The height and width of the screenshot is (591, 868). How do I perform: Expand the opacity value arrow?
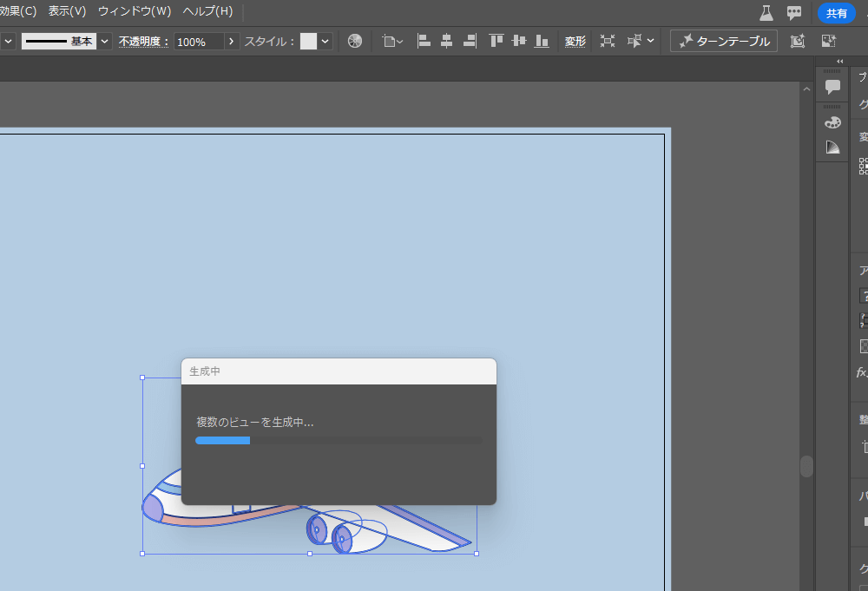point(231,41)
